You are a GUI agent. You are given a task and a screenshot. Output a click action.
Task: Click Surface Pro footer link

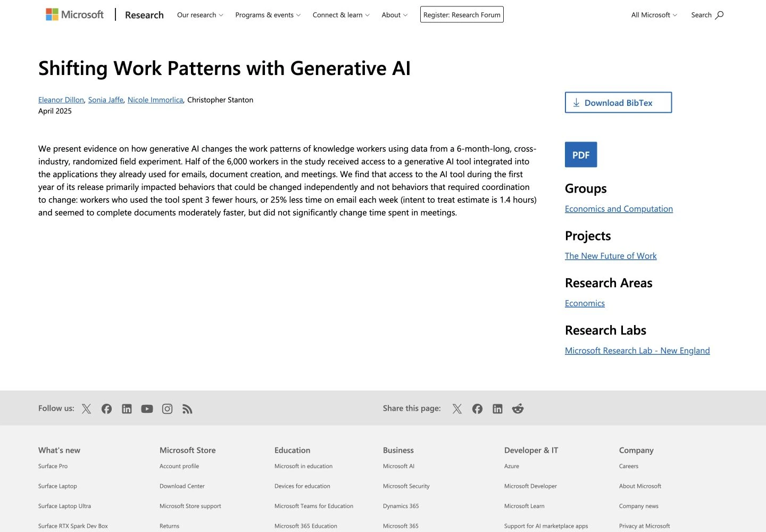[53, 466]
